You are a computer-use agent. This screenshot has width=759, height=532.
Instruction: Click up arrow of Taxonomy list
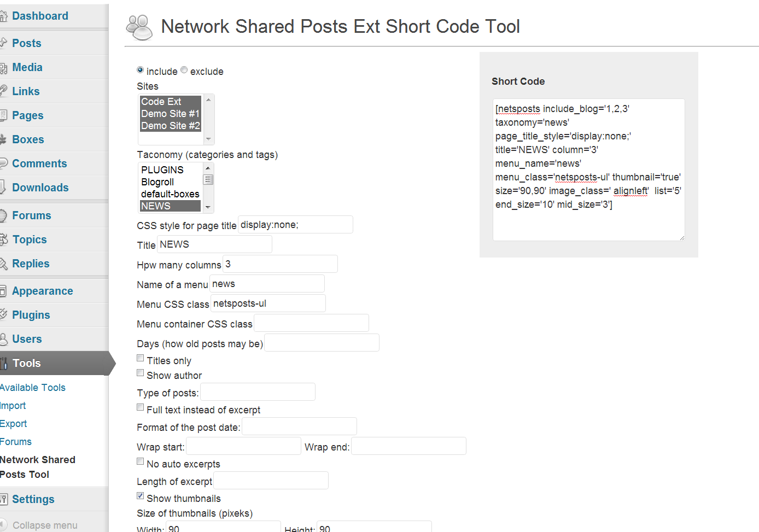tap(208, 167)
